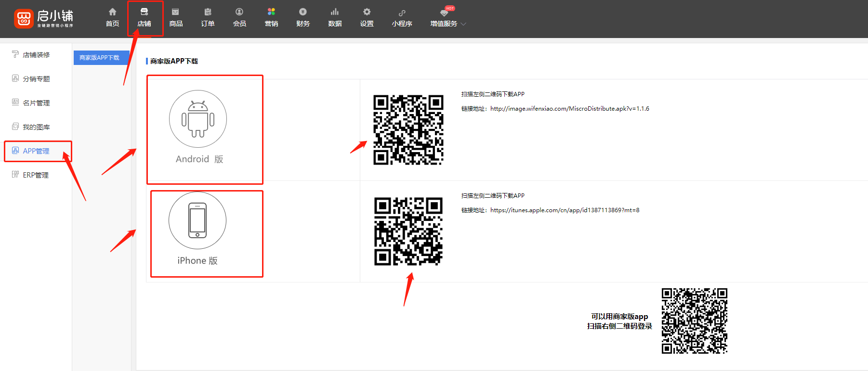Viewport: 868px width, 371px height.
Task: Open the 商品 products icon
Action: [x=176, y=12]
